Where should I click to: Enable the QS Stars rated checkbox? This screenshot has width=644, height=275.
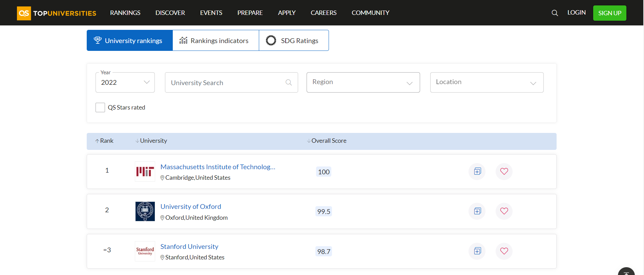tap(100, 107)
